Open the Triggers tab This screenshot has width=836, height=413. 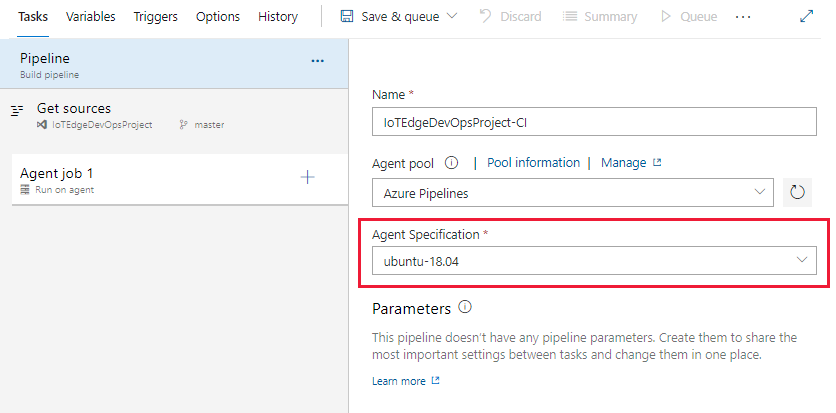coord(155,17)
